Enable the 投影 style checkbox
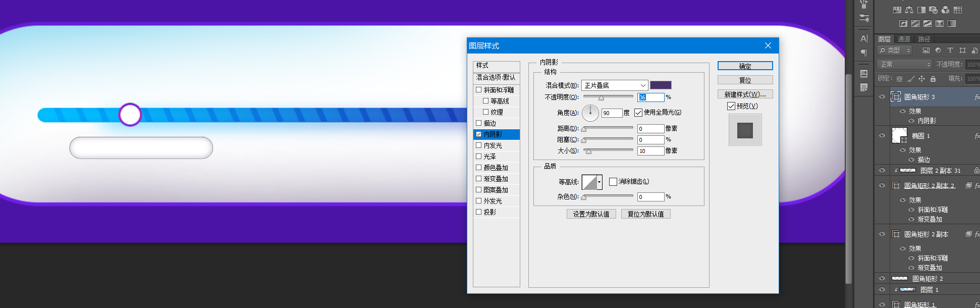 (479, 212)
